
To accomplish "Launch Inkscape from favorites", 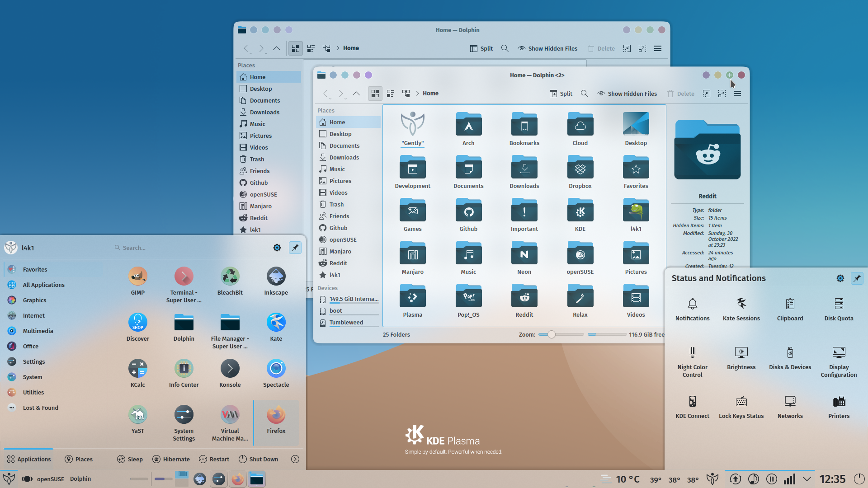I will (276, 281).
